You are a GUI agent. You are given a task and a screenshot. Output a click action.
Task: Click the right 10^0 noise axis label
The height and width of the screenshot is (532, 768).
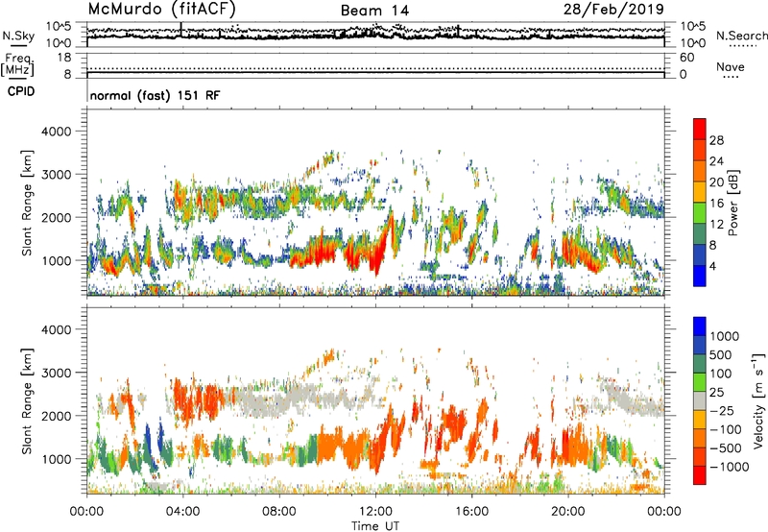693,43
